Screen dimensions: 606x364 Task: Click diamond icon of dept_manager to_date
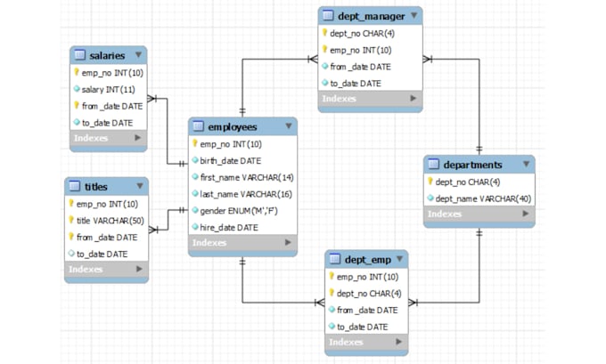325,83
